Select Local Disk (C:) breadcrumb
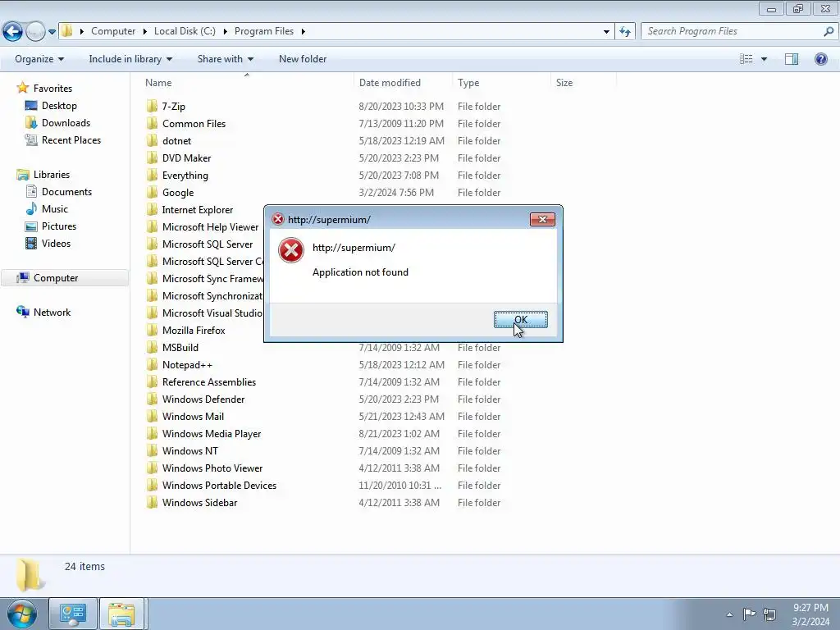 click(185, 31)
